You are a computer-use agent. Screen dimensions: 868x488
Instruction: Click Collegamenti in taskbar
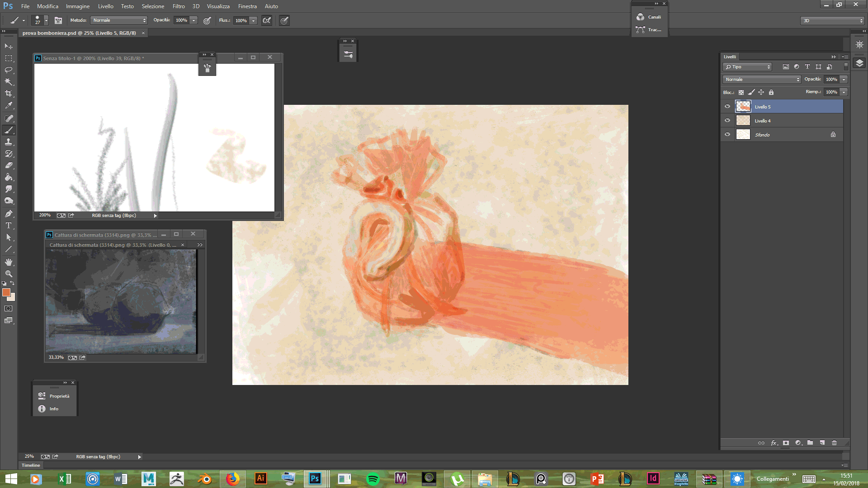pos(773,479)
